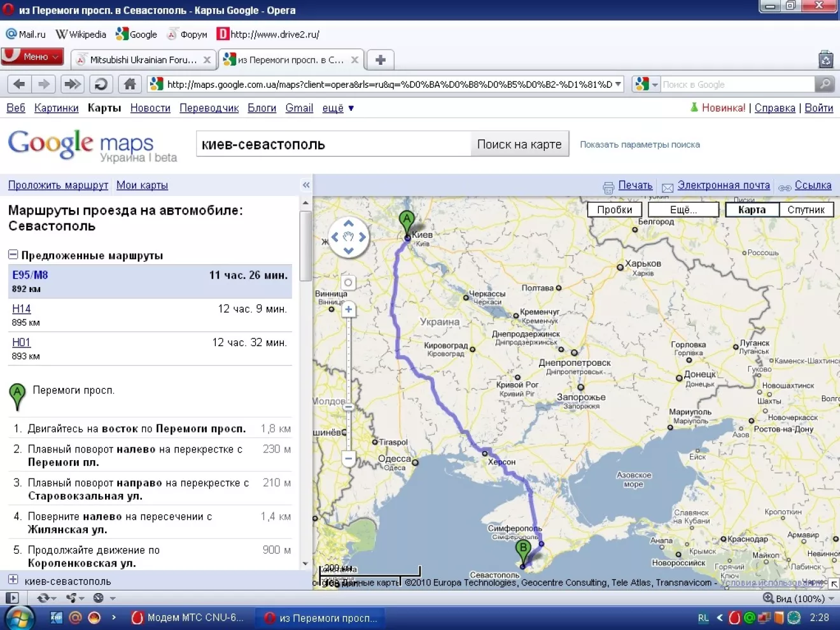Toggle the Пробки traffic layer
This screenshot has height=630, width=840.
(615, 209)
